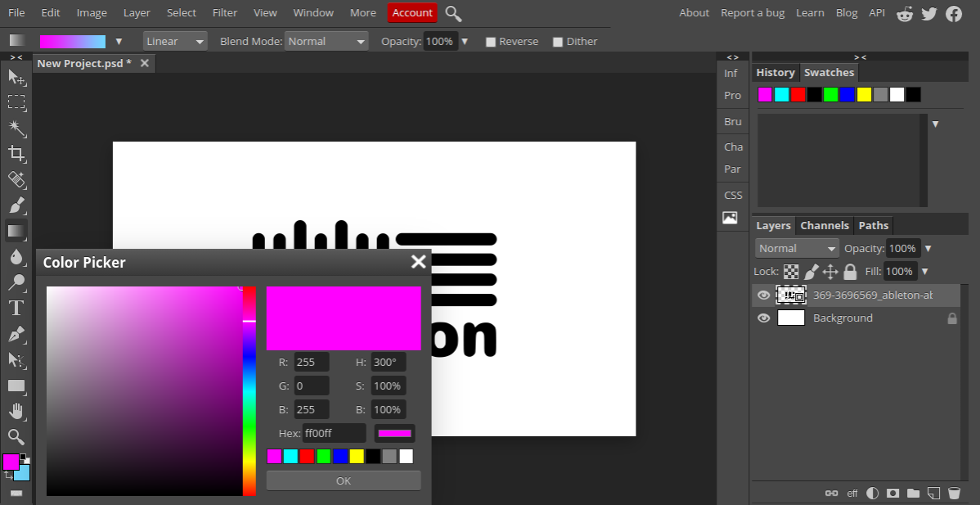
Task: Open the Layer menu
Action: tap(137, 12)
